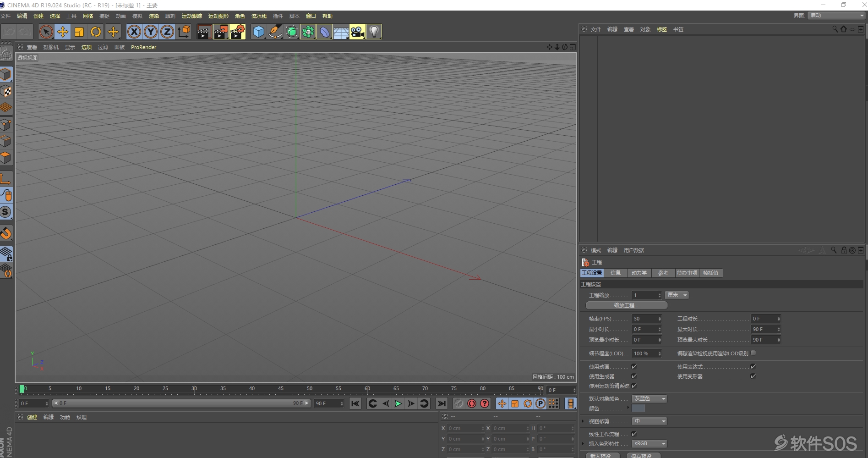Add subdivision surface generator icon

click(292, 32)
